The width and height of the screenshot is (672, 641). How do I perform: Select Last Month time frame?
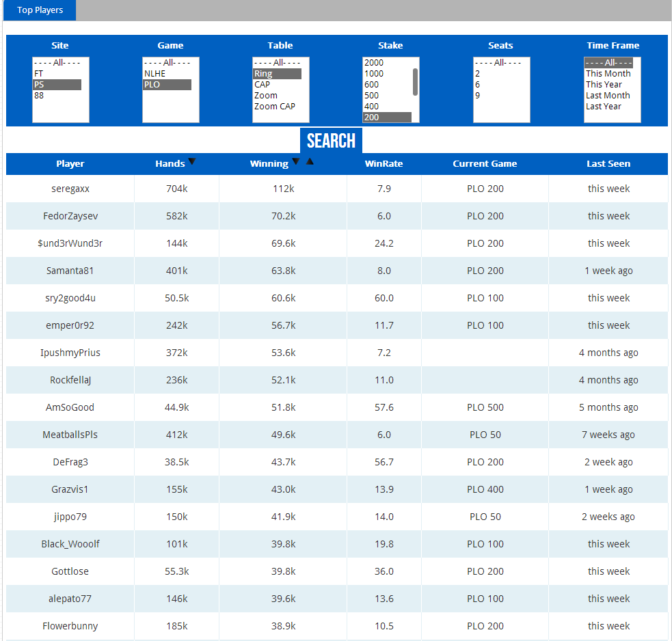[608, 96]
